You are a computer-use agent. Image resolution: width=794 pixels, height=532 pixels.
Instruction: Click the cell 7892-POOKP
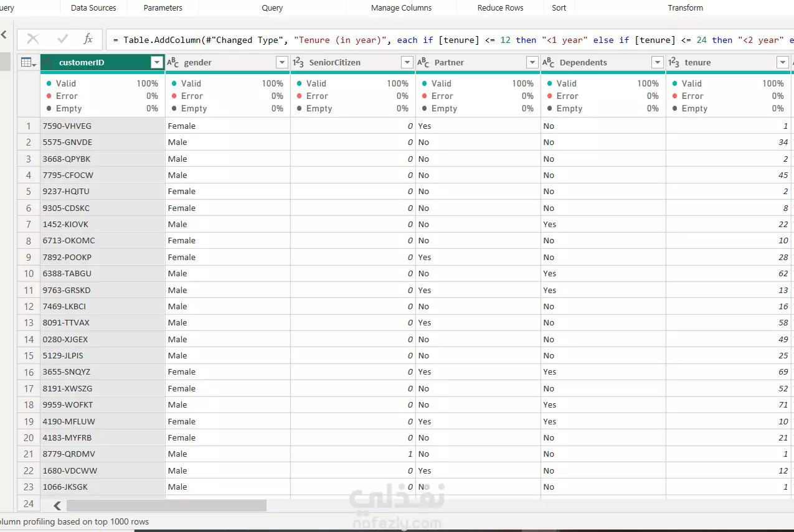pyautogui.click(x=103, y=257)
